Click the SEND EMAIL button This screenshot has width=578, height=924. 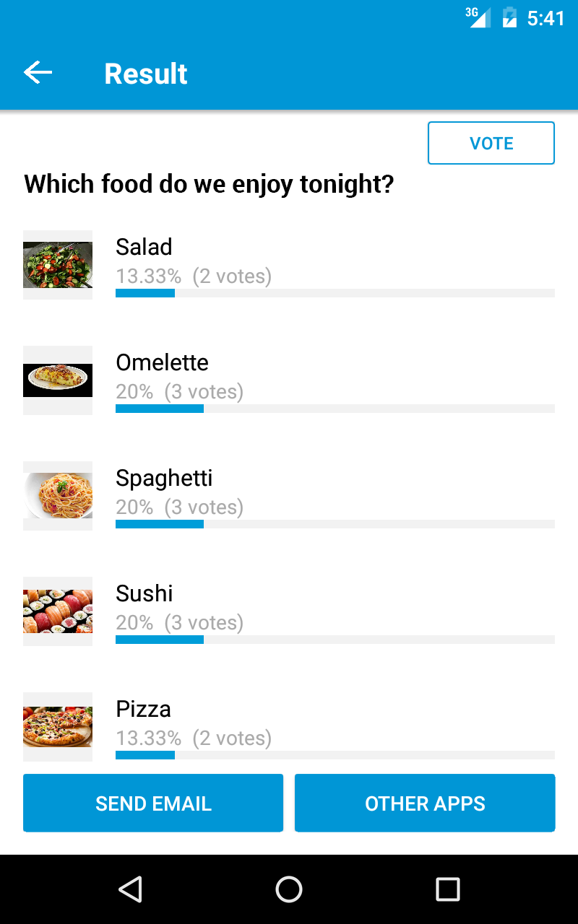point(153,803)
